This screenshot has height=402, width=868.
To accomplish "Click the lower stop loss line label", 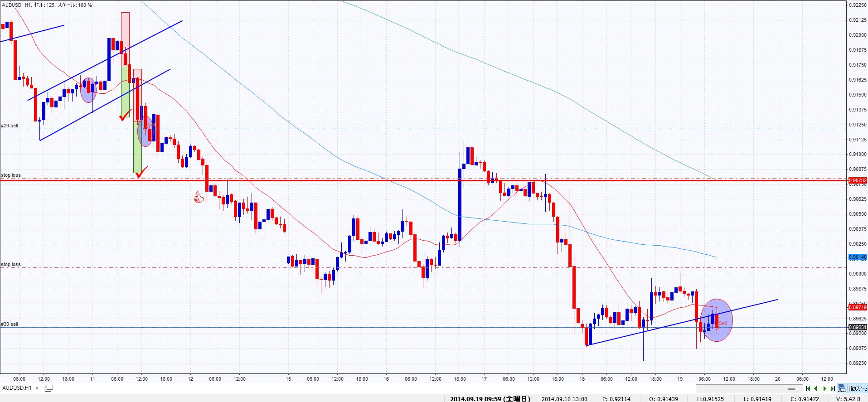I will 11,264.
